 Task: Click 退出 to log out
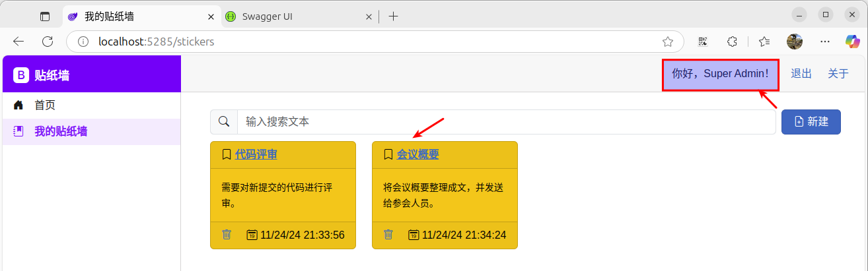point(801,74)
